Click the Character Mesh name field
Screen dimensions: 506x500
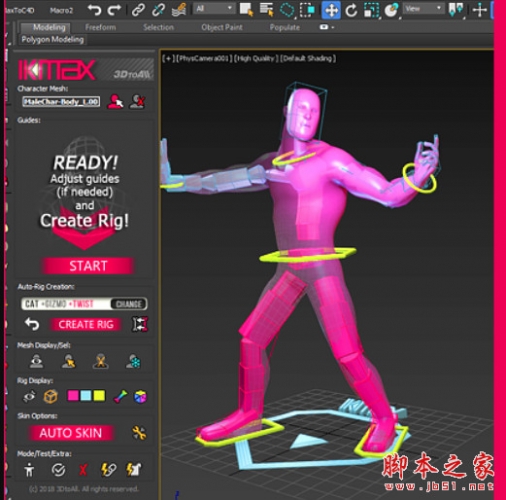(x=61, y=102)
